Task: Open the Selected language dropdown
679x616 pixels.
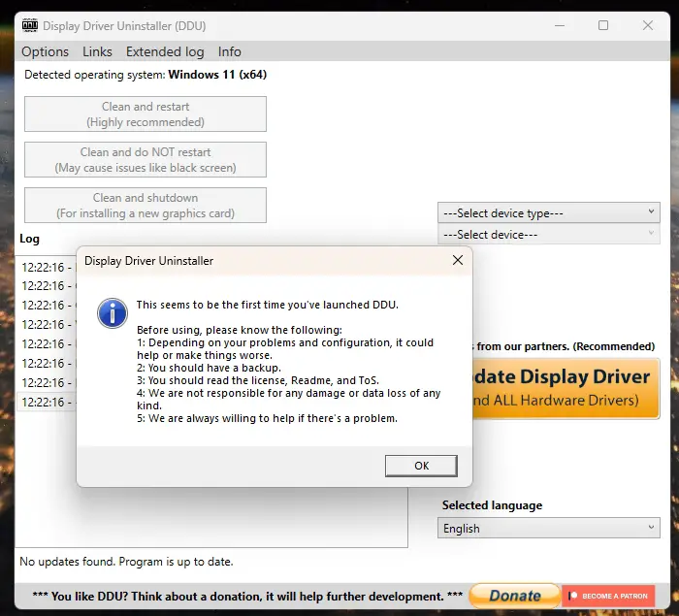Action: [549, 528]
